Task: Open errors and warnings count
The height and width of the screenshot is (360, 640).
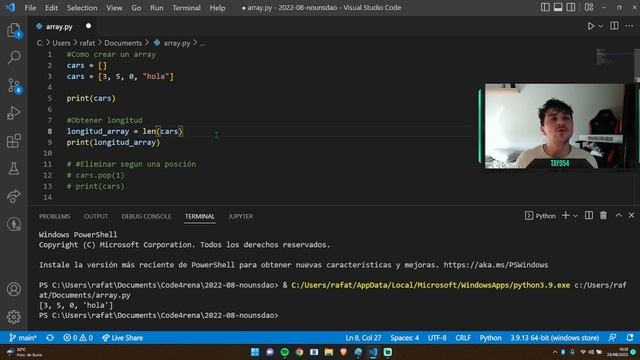Action: pyautogui.click(x=78, y=338)
